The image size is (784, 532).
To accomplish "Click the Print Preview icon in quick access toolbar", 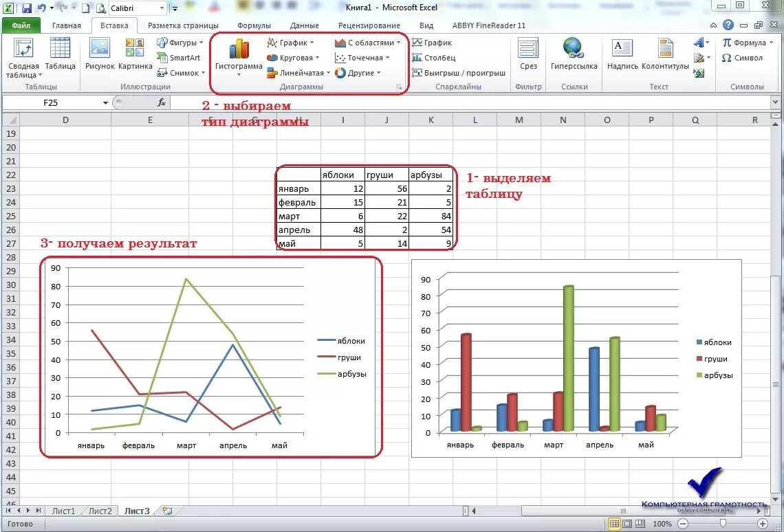I will (x=100, y=8).
